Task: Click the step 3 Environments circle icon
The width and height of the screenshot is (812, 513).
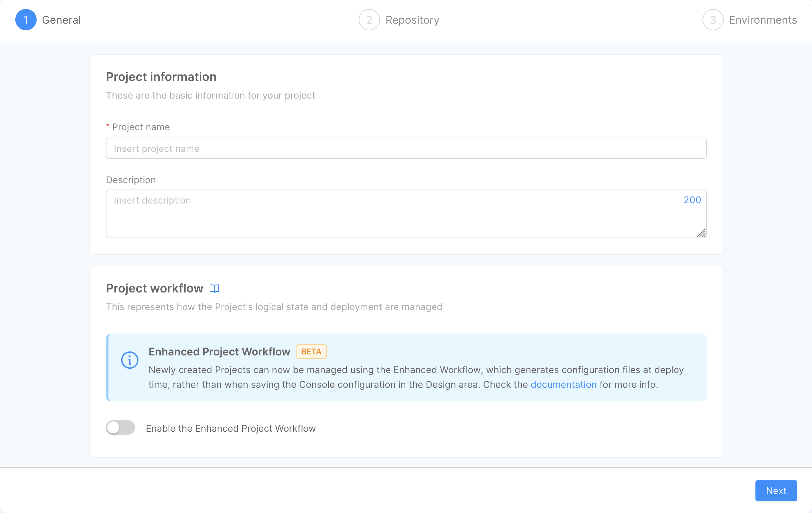Action: pyautogui.click(x=712, y=20)
